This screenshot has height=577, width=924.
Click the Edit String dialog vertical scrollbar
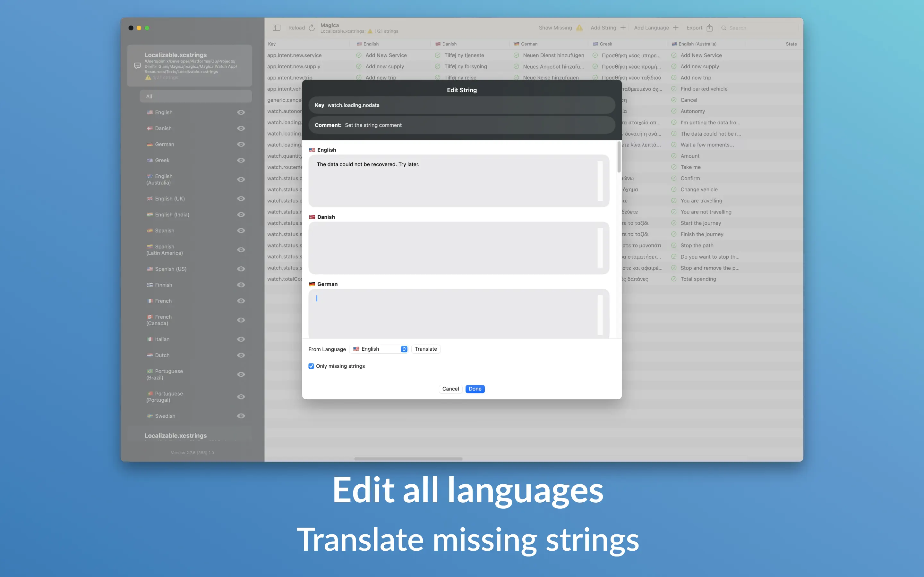619,157
